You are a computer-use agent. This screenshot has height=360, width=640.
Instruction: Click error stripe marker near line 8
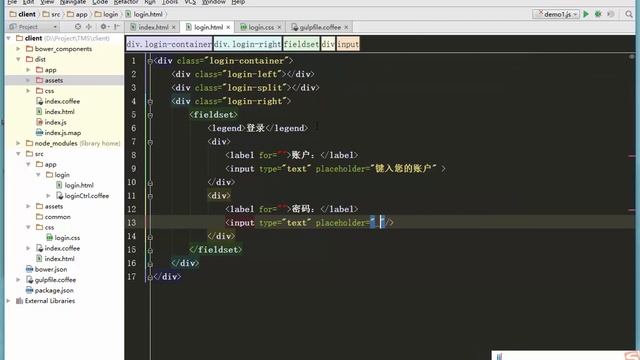pos(632,156)
